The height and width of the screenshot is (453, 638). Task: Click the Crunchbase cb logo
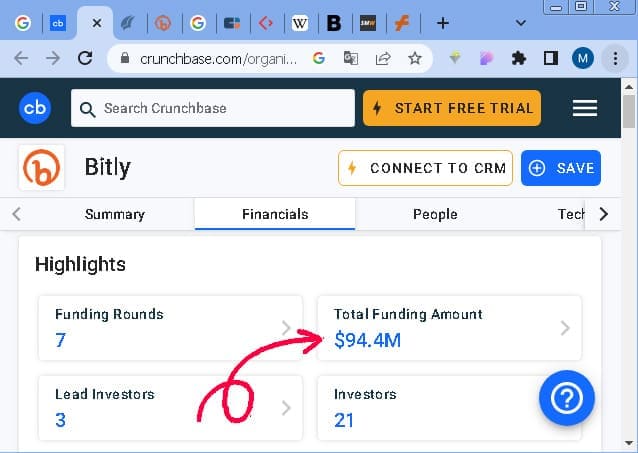(35, 108)
